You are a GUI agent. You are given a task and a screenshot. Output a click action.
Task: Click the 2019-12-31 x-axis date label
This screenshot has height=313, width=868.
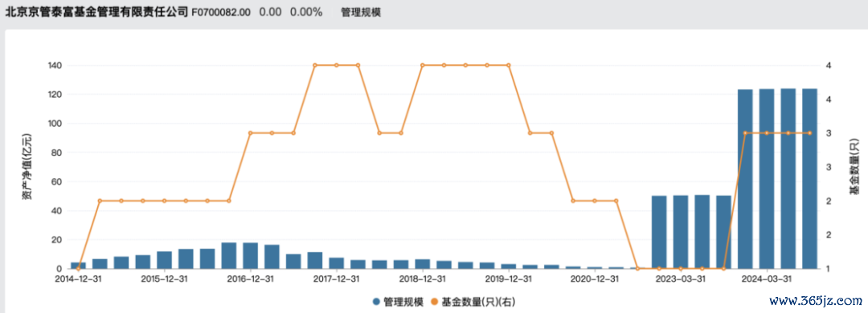[x=509, y=278]
